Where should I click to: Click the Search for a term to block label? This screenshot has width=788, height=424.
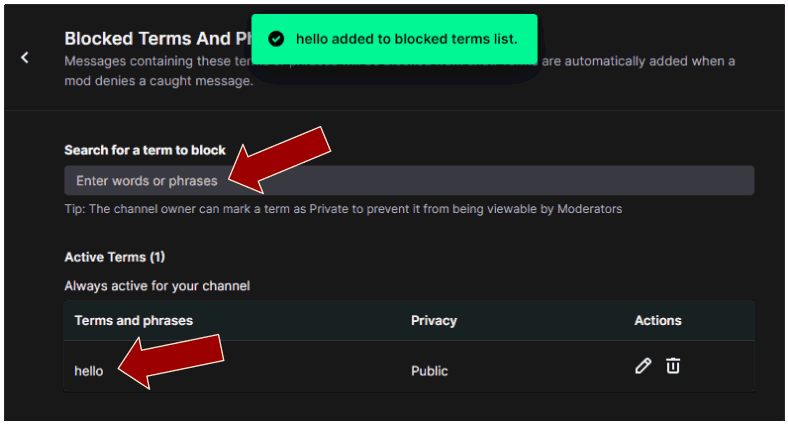pos(145,150)
